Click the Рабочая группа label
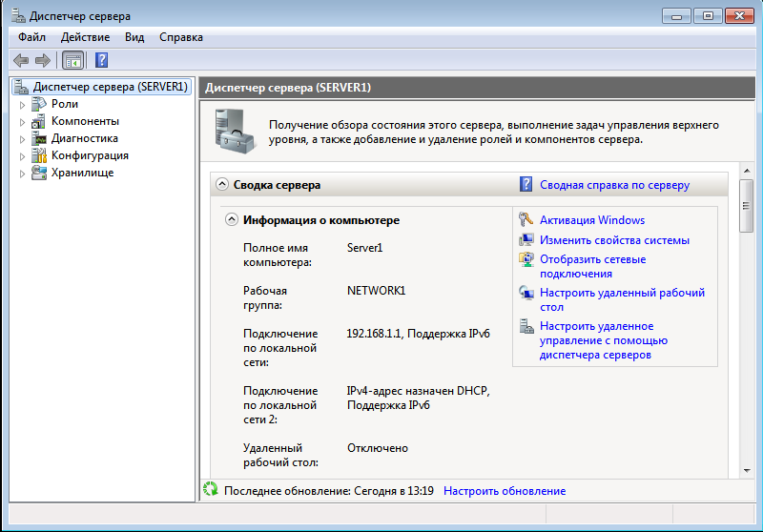The image size is (763, 532). tap(265, 298)
